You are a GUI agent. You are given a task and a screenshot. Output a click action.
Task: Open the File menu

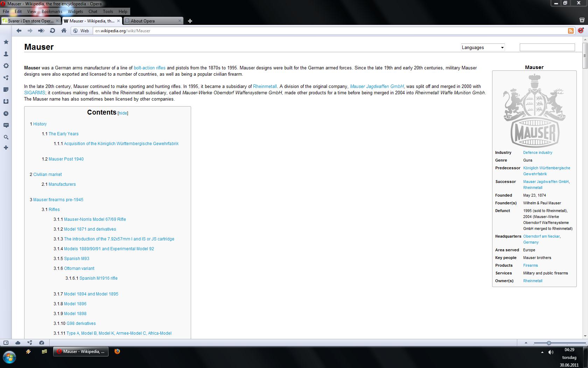click(x=6, y=12)
